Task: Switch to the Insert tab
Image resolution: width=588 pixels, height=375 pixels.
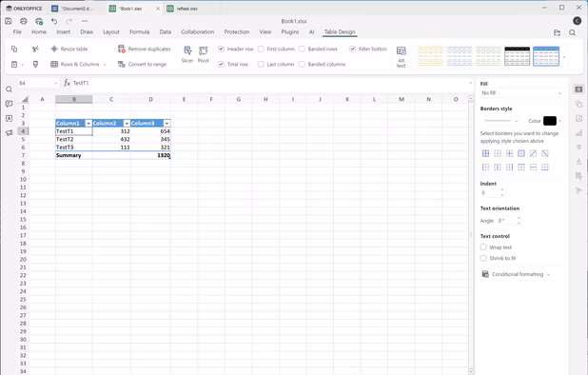Action: [64, 31]
